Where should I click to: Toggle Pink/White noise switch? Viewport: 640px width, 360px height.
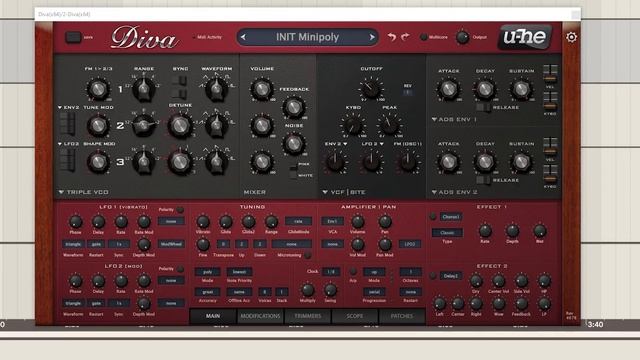pyautogui.click(x=293, y=170)
